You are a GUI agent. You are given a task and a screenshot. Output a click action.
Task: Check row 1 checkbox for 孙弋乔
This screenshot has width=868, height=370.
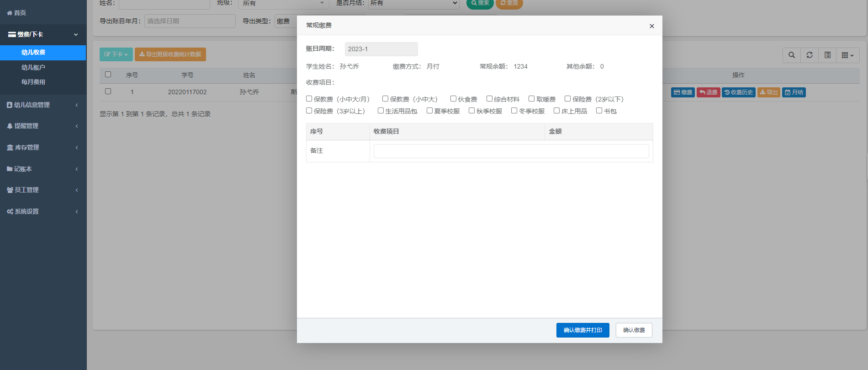tap(108, 91)
